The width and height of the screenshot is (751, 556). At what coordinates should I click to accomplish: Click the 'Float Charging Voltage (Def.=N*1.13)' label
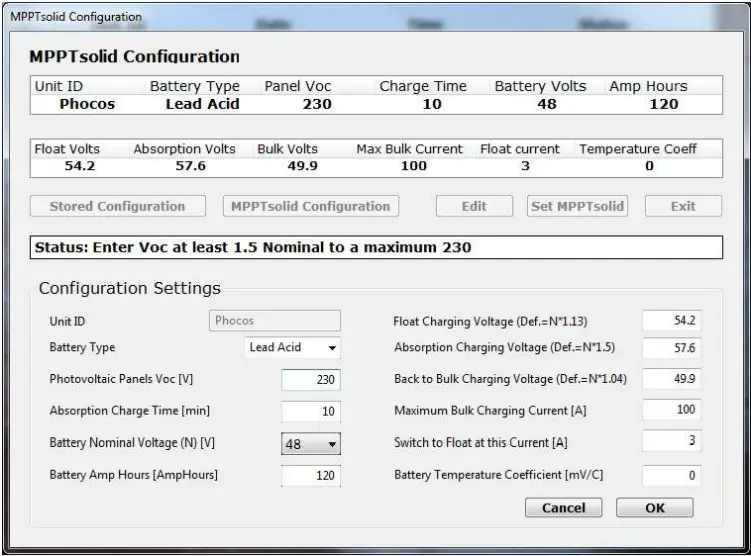click(x=490, y=321)
